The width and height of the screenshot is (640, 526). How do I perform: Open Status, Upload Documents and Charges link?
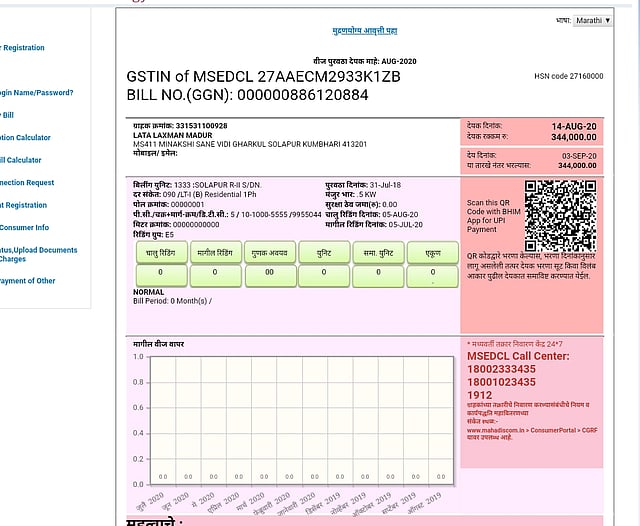pyautogui.click(x=38, y=254)
